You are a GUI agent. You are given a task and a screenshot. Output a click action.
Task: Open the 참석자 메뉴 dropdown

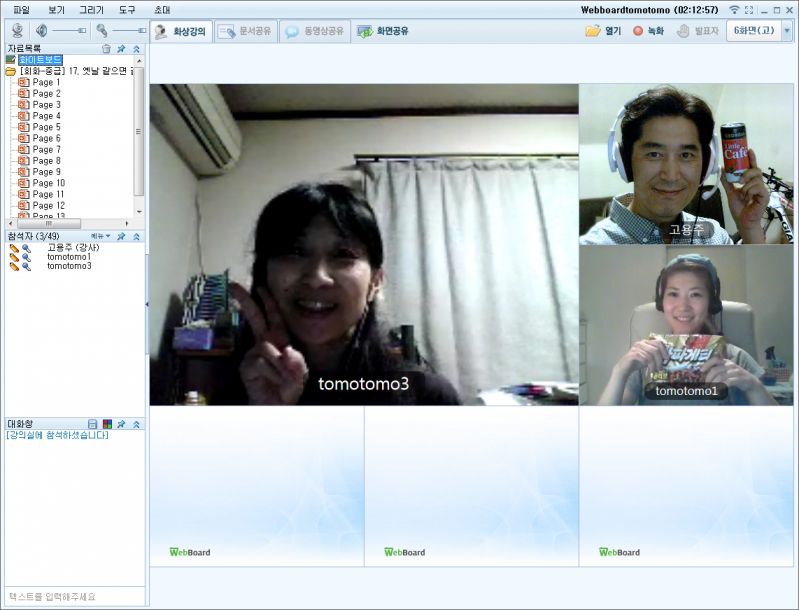pos(101,236)
